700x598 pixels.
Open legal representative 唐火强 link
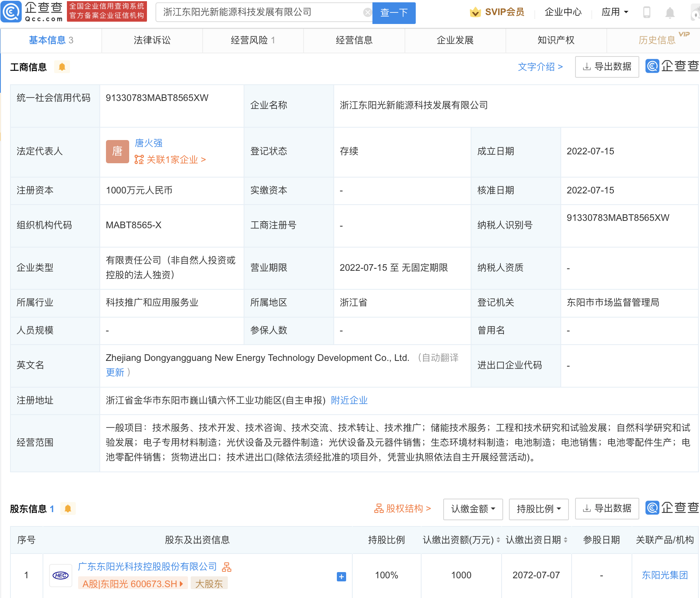149,143
